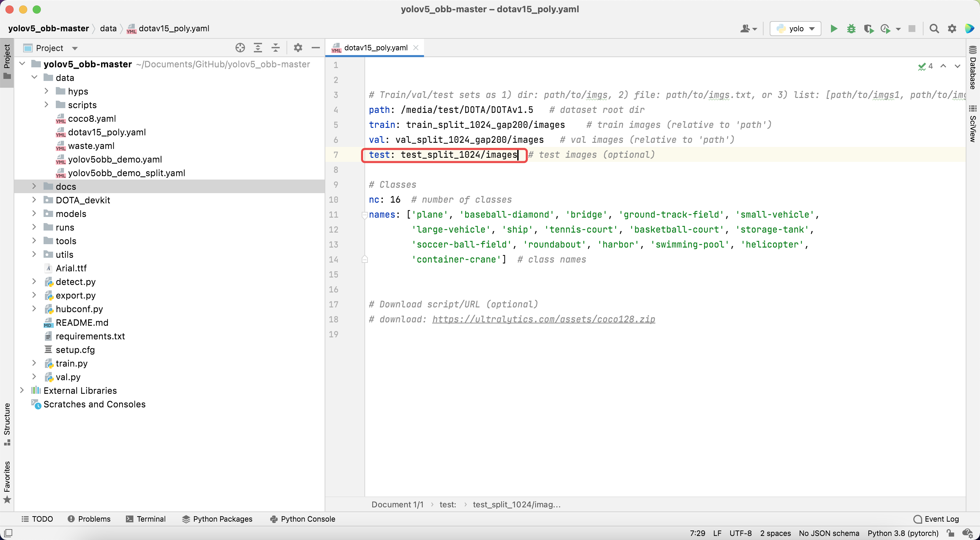Open Search Everywhere
This screenshot has width=980, height=540.
pos(934,28)
